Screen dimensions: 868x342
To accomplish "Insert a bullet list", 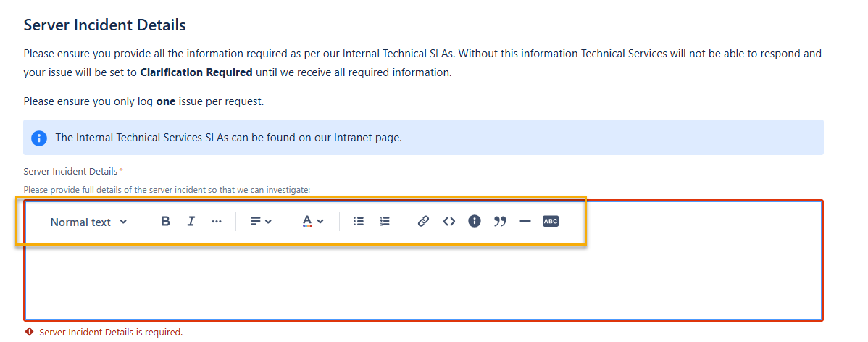I will [359, 222].
